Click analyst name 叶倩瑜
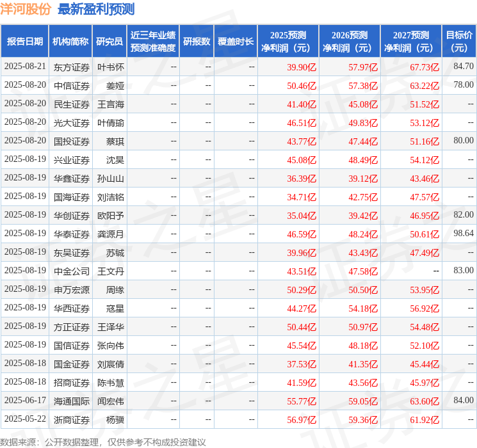477x448 pixels. click(111, 123)
